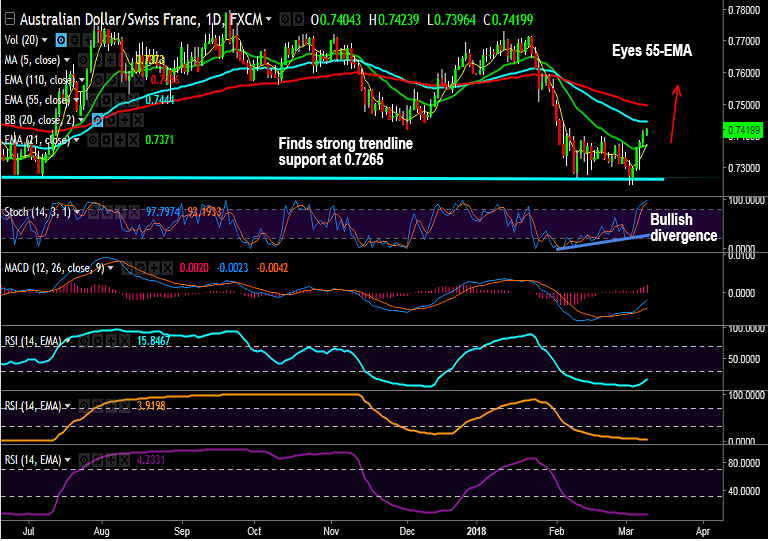768x541 pixels.
Task: Click the 2018 label on time axis
Action: (x=477, y=531)
